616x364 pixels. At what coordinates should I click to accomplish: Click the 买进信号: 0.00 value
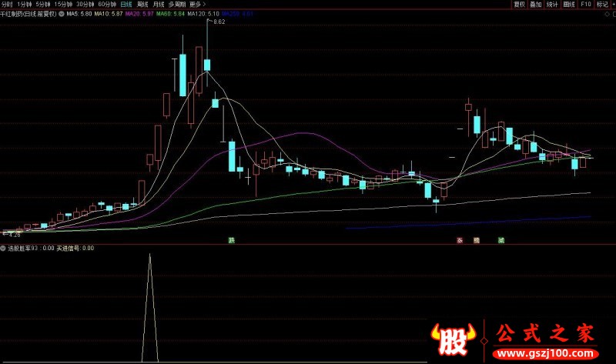[x=75, y=248]
